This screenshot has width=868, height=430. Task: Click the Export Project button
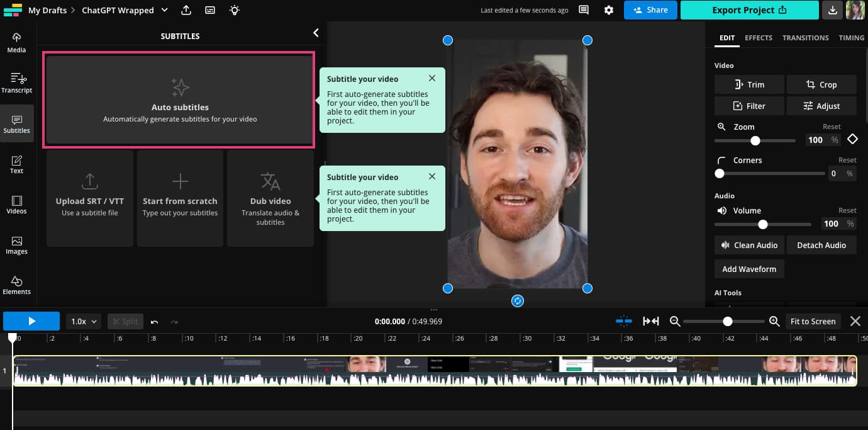point(750,10)
